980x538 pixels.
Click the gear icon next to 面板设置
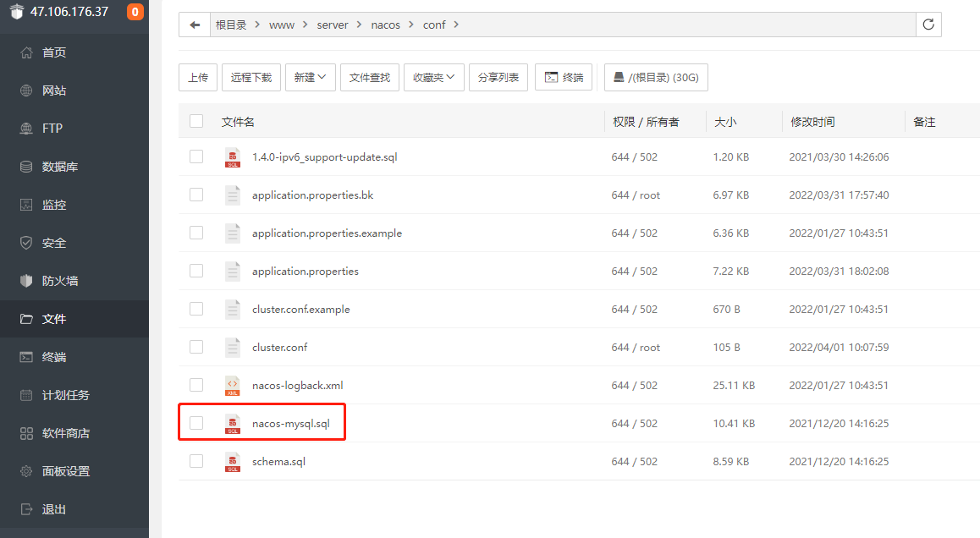pyautogui.click(x=26, y=472)
